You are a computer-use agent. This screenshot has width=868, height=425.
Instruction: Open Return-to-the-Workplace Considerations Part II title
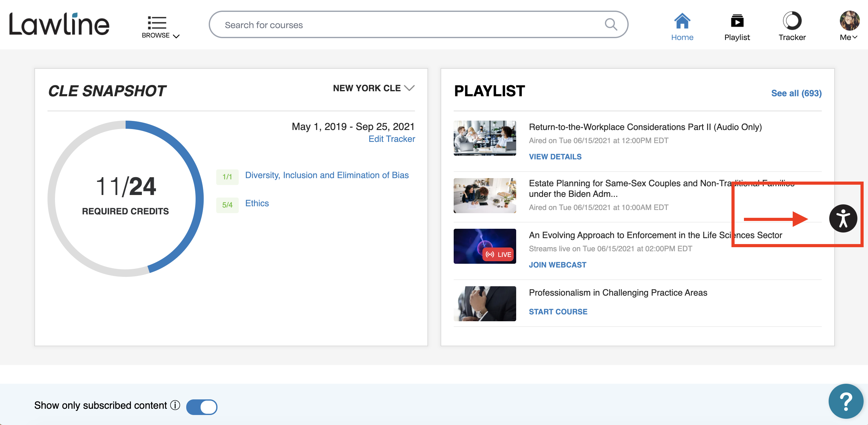pos(645,127)
